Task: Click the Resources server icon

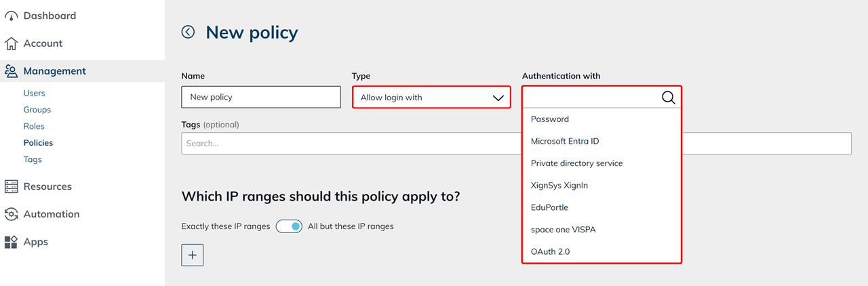Action: pyautogui.click(x=11, y=186)
